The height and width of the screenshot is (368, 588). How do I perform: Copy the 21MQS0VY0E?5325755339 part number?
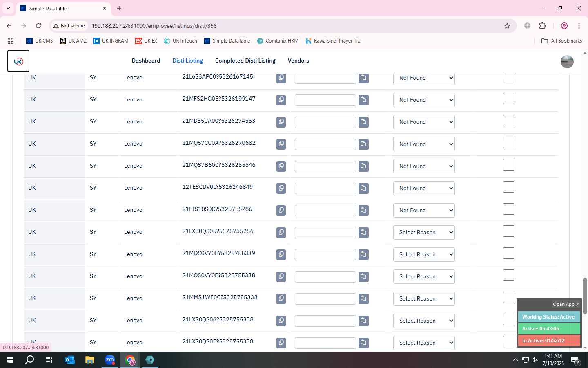[x=281, y=254]
